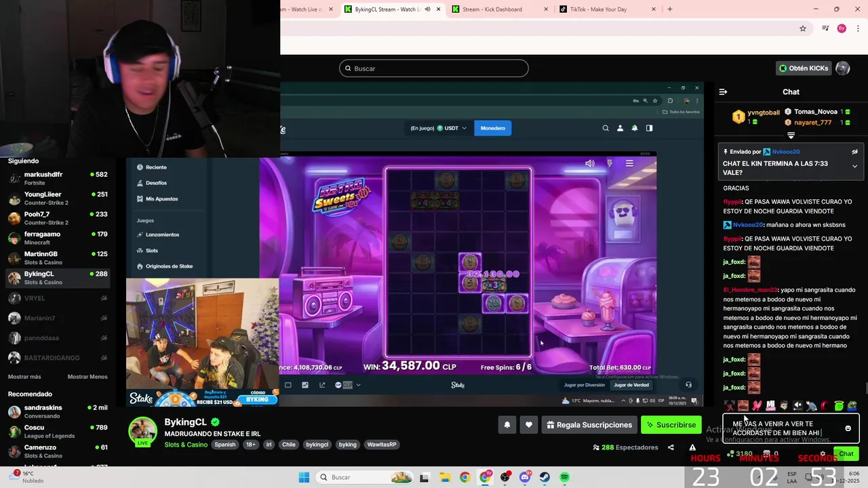Open Slots in Stake sidebar
868x488 pixels.
coord(151,251)
